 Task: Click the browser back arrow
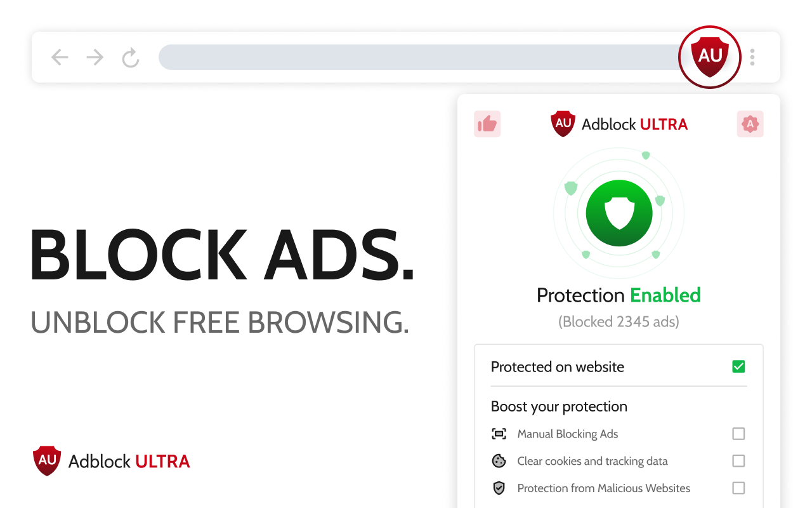pyautogui.click(x=59, y=57)
